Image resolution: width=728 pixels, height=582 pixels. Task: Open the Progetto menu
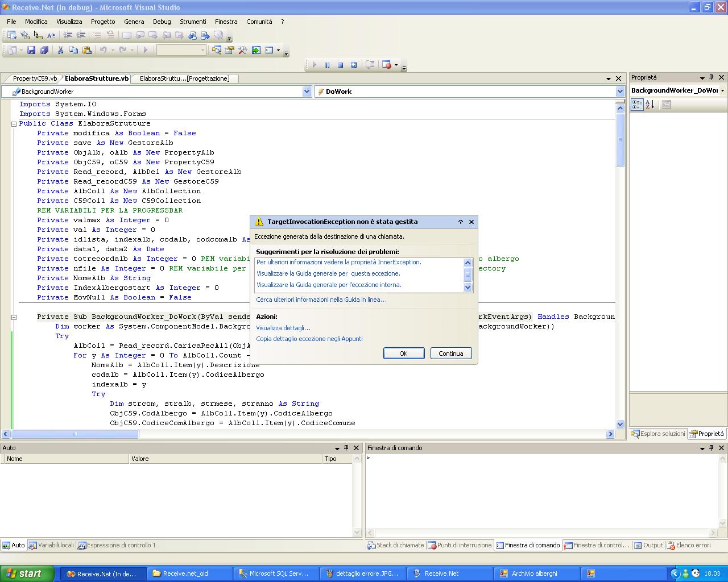click(103, 22)
